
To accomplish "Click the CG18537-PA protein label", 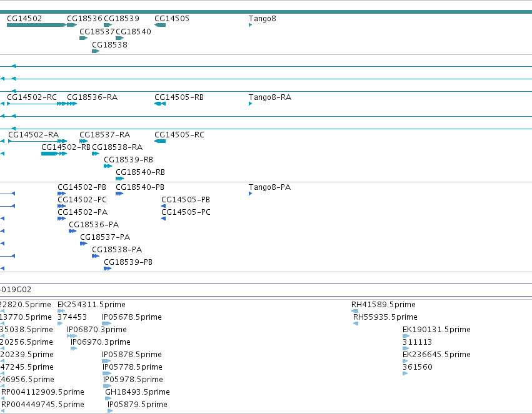I will pyautogui.click(x=105, y=237).
